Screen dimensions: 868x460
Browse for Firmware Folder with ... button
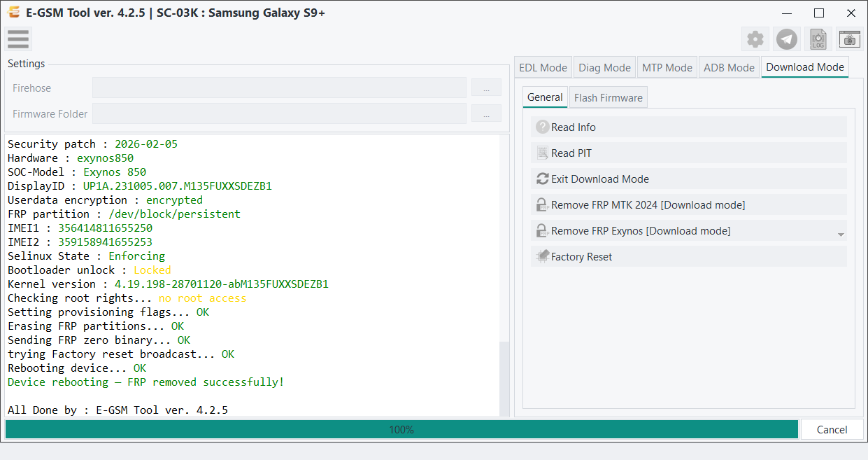486,113
